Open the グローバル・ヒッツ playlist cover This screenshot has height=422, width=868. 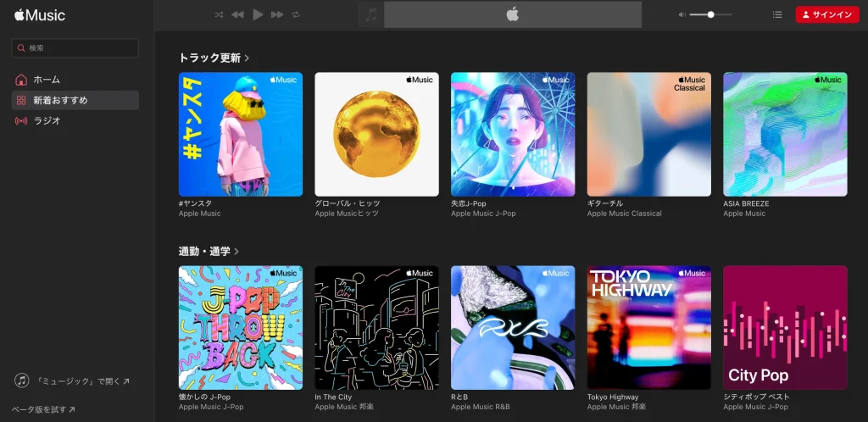point(376,134)
